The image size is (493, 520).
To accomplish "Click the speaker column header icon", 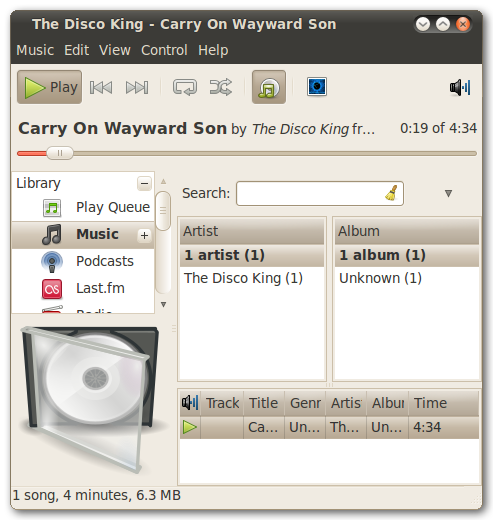I will [190, 403].
